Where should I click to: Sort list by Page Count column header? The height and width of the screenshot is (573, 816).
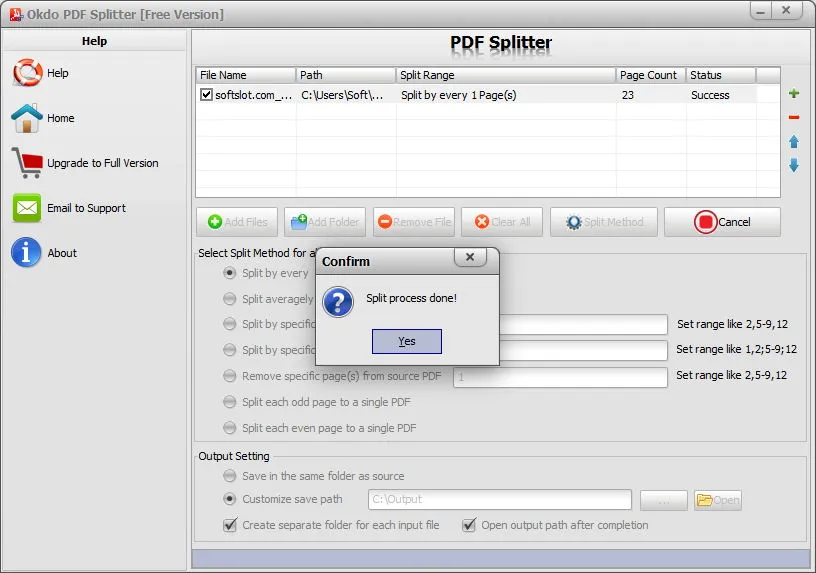point(650,75)
